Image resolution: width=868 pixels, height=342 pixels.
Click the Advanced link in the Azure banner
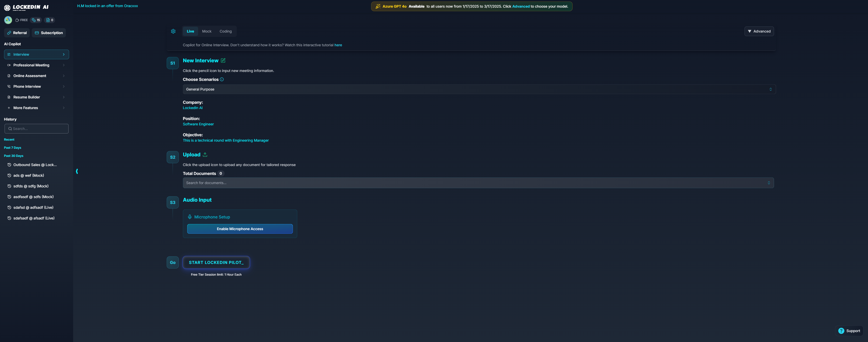pos(520,6)
